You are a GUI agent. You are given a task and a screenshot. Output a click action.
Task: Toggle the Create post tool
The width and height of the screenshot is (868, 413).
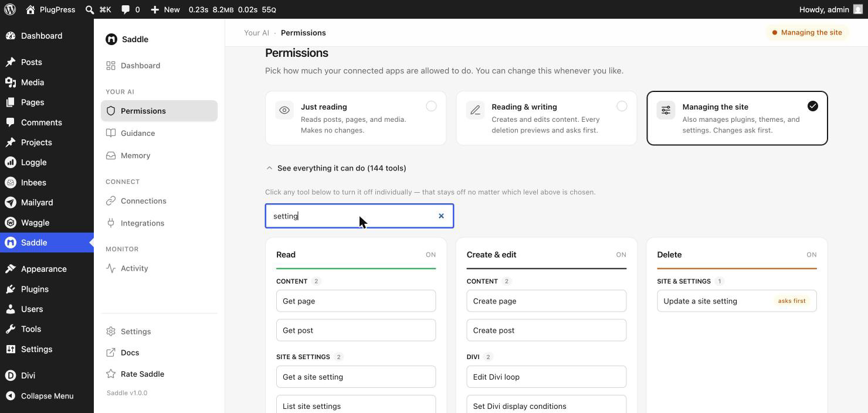[x=547, y=330]
